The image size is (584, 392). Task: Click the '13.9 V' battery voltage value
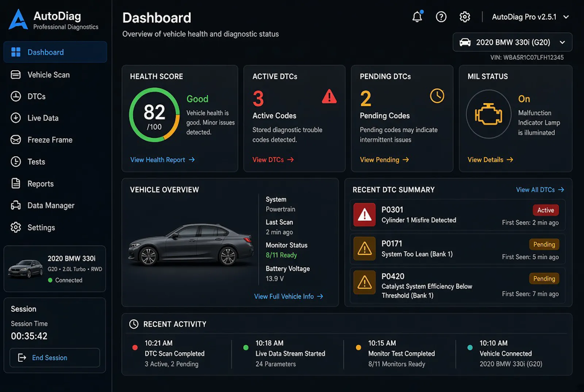click(x=275, y=278)
